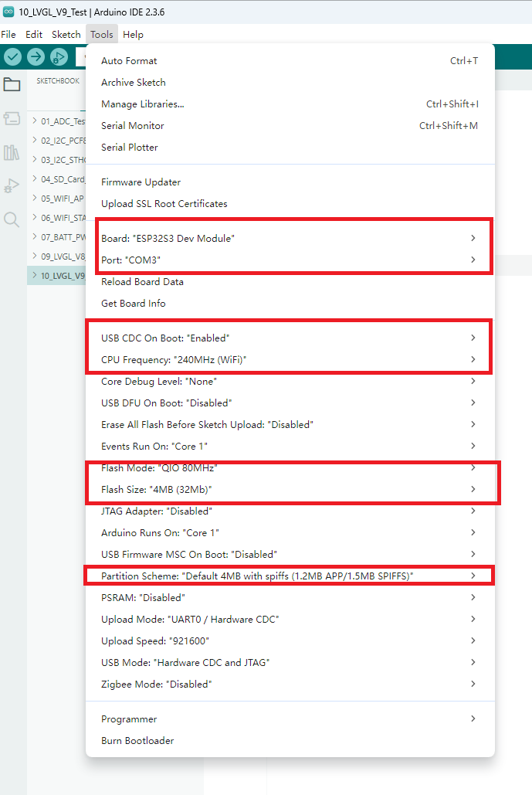Expand Programmer submenu
This screenshot has height=795, width=532.
(x=290, y=719)
